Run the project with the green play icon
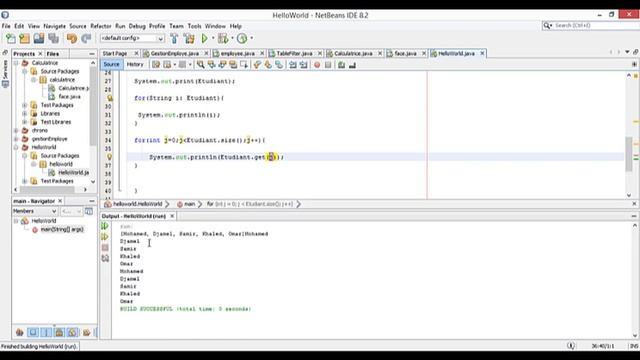The image size is (640, 360). [204, 38]
